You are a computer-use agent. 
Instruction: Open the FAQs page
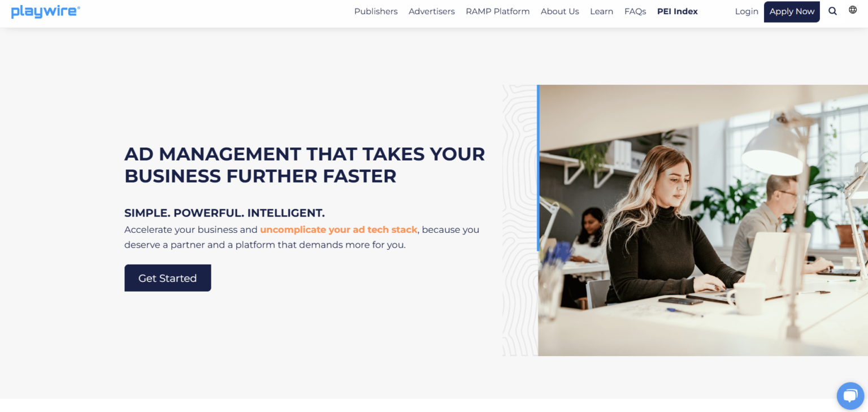click(635, 11)
